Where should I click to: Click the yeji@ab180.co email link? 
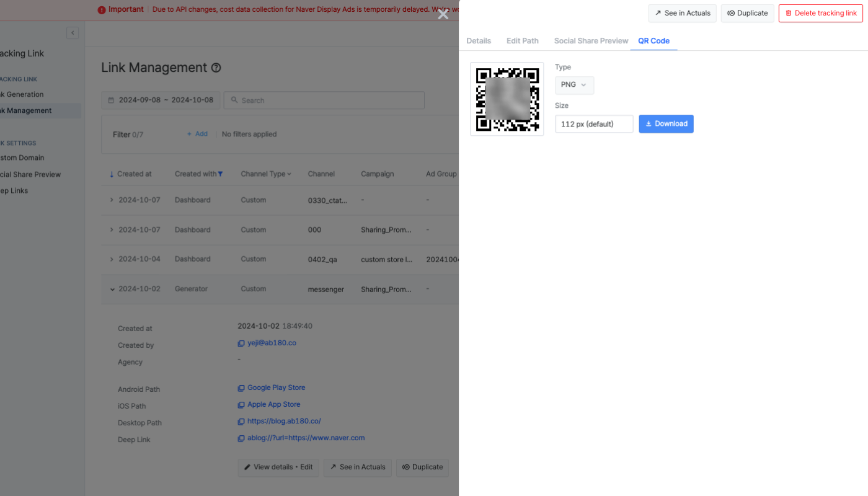pos(272,343)
